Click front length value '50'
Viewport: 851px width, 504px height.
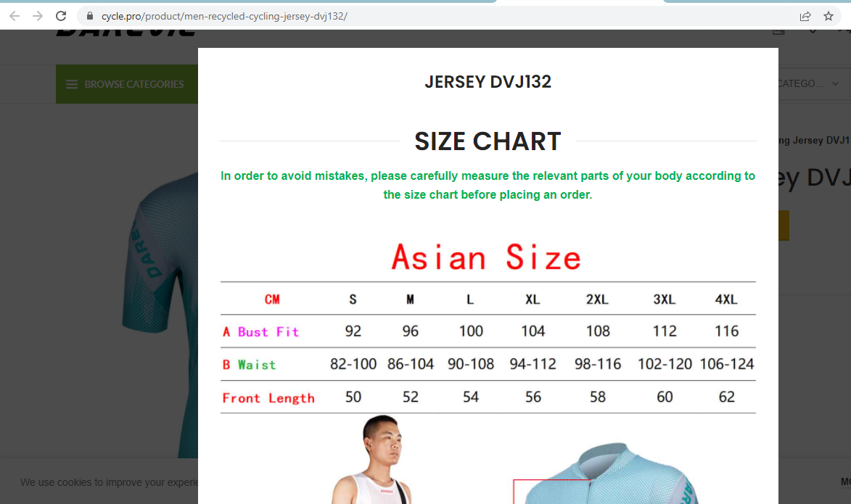click(353, 397)
